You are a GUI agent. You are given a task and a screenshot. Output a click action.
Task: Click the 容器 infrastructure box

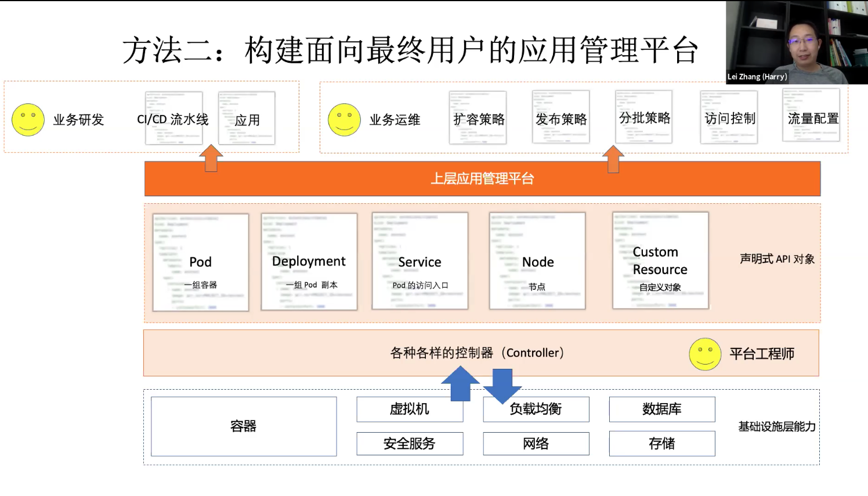[244, 426]
